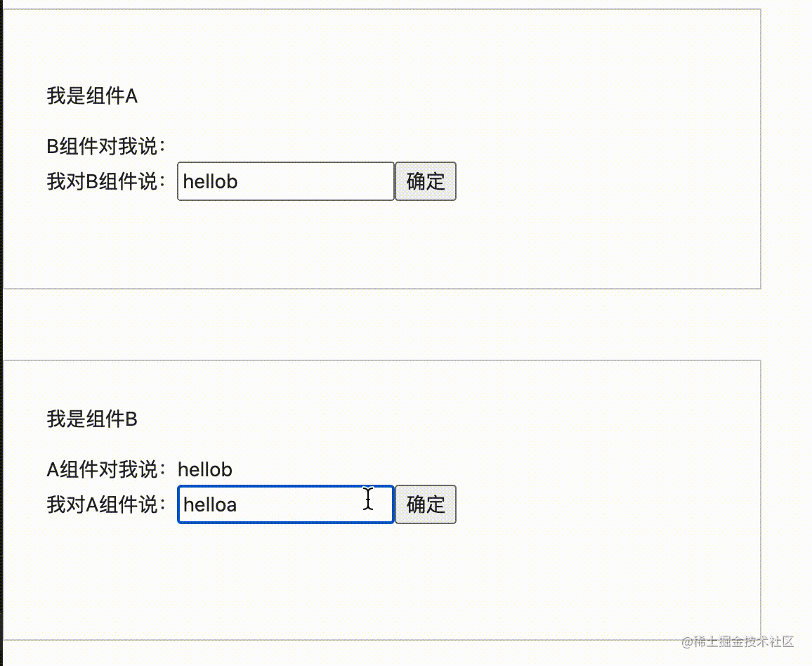The height and width of the screenshot is (666, 812).
Task: Click the 我对A组件说 label
Action: coord(107,504)
